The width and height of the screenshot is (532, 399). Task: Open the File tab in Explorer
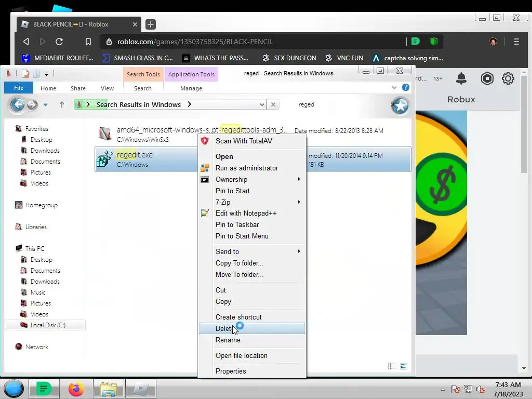pos(19,88)
